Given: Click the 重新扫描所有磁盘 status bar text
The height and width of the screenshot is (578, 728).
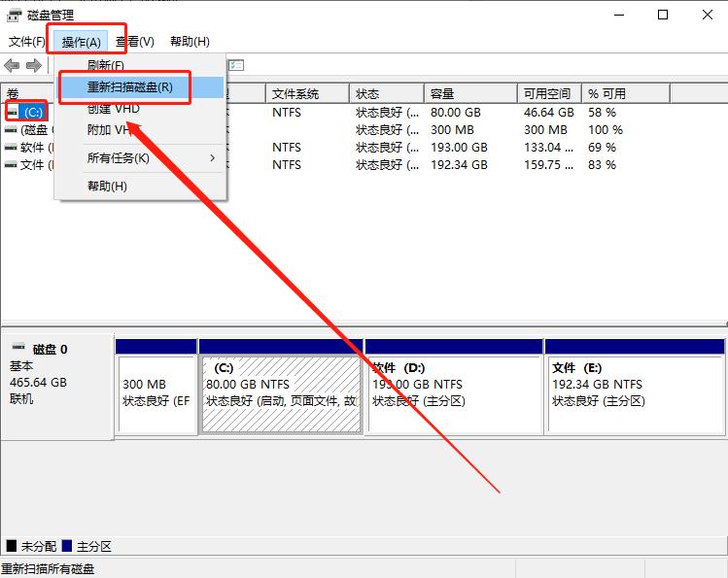Looking at the screenshot, I should (48, 568).
